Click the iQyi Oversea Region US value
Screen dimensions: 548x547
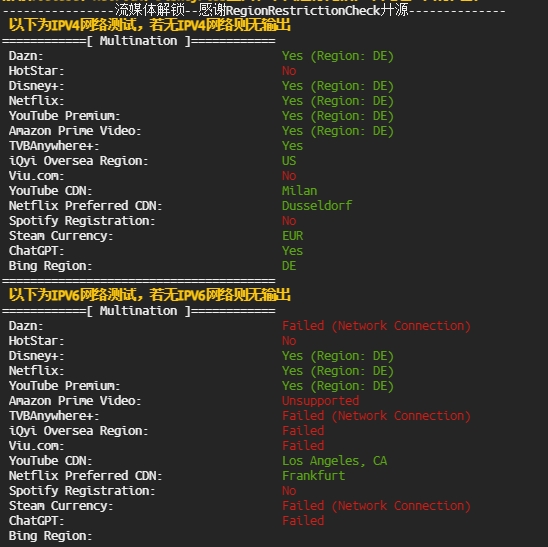point(289,161)
